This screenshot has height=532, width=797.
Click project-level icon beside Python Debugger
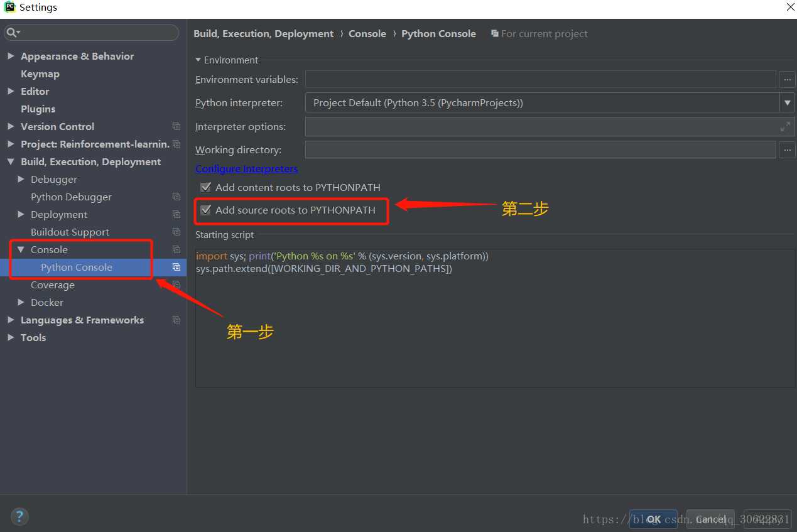176,197
